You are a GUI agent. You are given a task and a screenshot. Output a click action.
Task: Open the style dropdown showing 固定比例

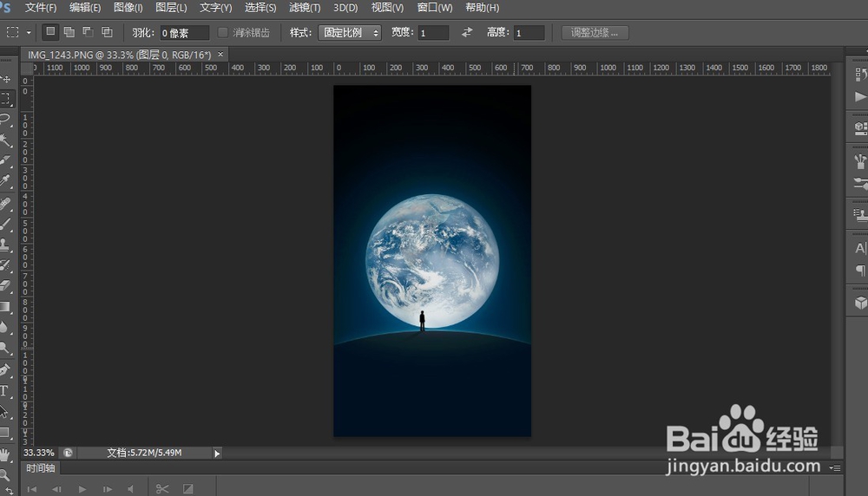(349, 33)
